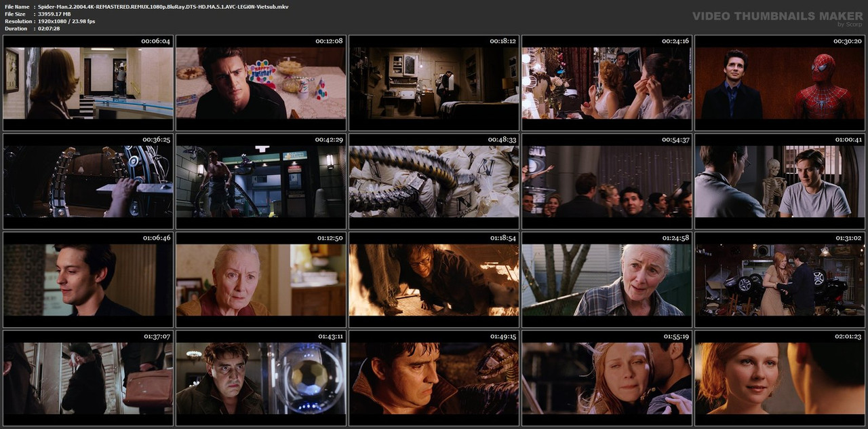The width and height of the screenshot is (868, 429).
Task: Click the File Name label
Action: (17, 6)
